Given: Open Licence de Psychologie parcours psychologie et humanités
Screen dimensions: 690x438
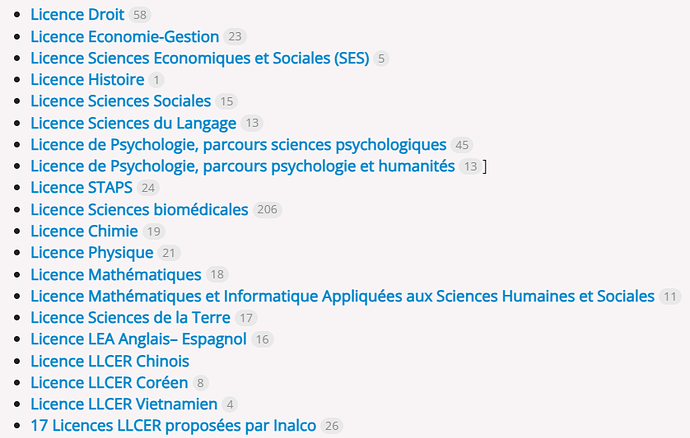Looking at the screenshot, I should pyautogui.click(x=242, y=166).
